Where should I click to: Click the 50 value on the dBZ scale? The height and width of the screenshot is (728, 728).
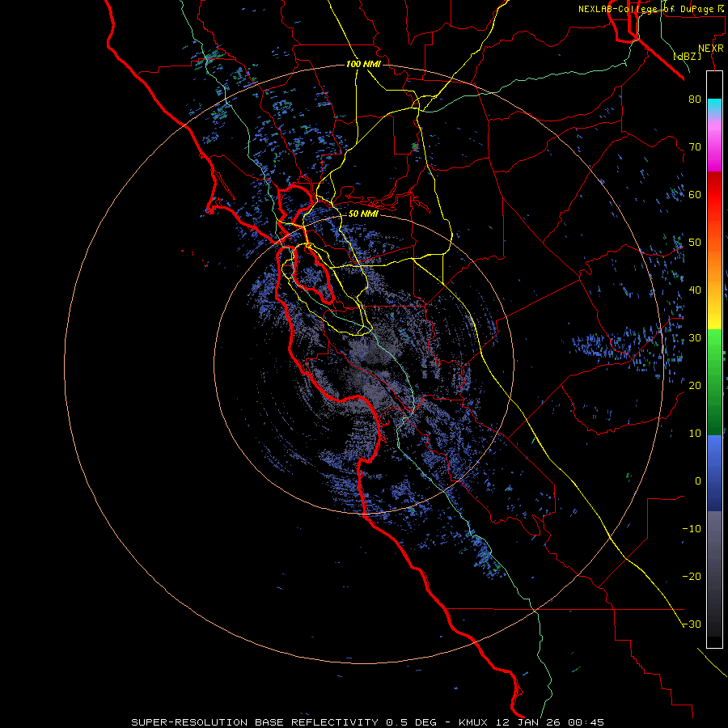(x=695, y=243)
